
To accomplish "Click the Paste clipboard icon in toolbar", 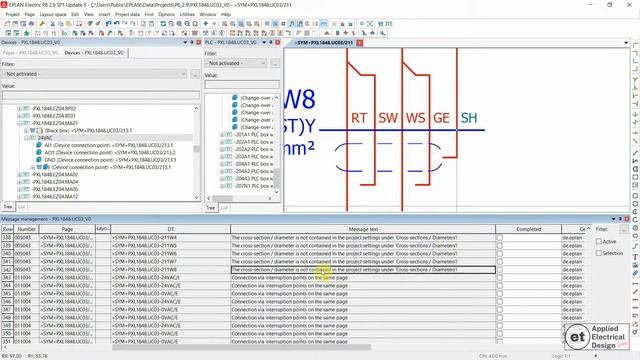I will [x=69, y=24].
